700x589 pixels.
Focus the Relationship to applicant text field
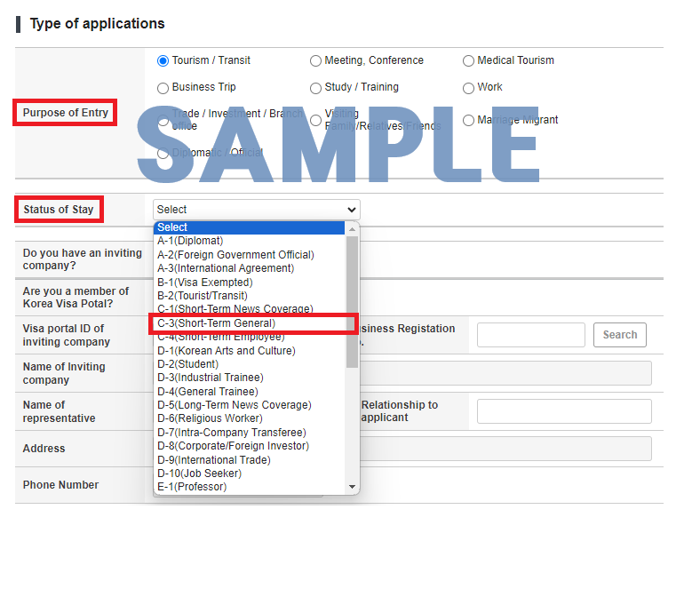[x=564, y=411]
